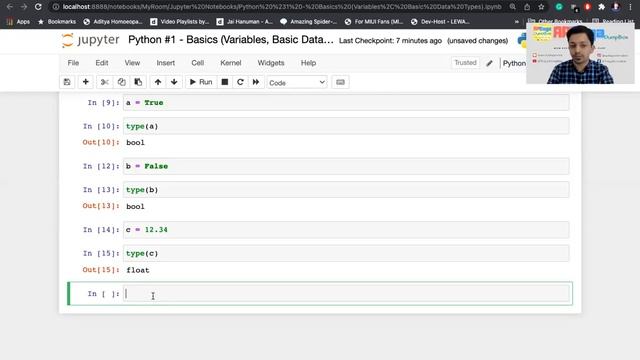640x360 pixels.
Task: Open the Insert menu
Action: tap(166, 63)
